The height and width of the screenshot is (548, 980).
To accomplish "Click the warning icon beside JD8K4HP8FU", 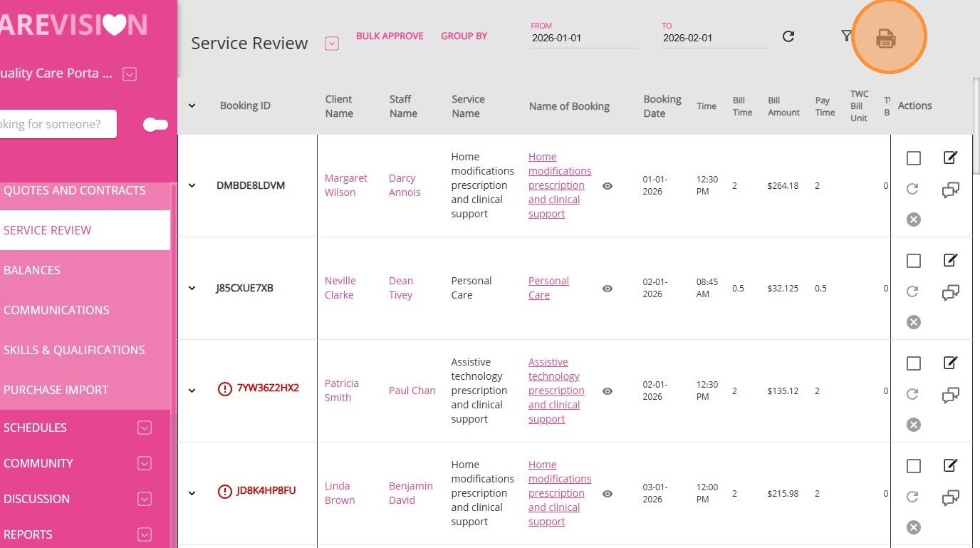I will click(225, 492).
